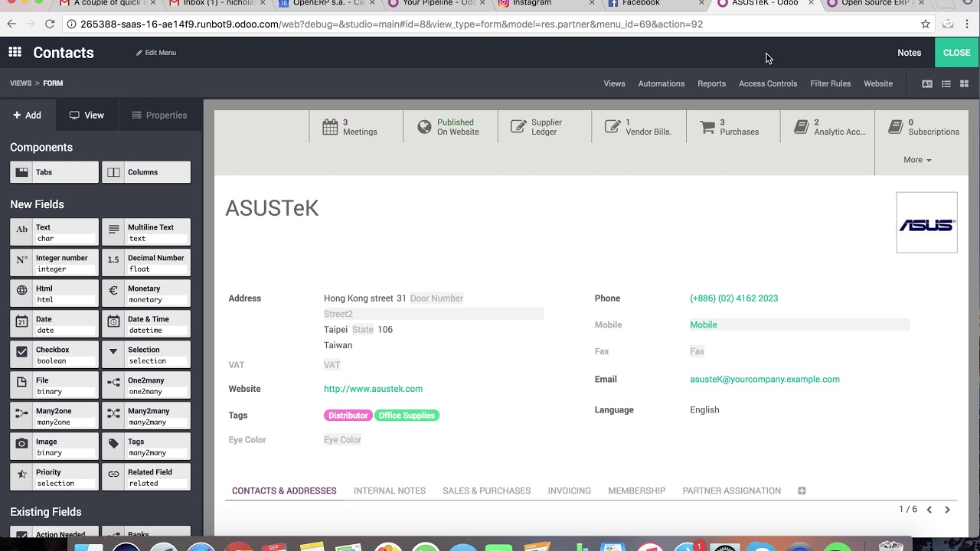
Task: Open the asustek.com website link
Action: (x=373, y=389)
